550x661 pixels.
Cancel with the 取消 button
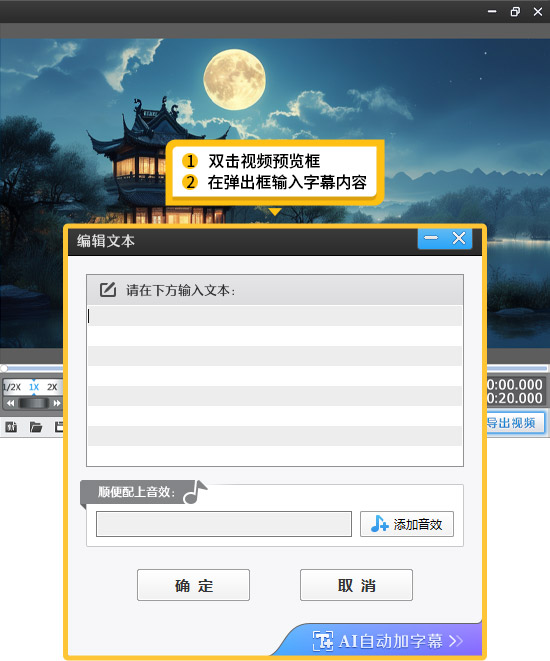coord(356,585)
